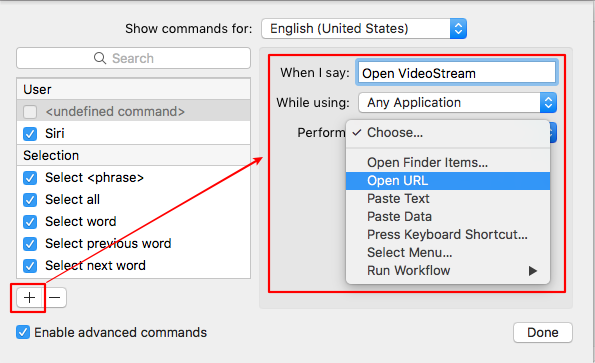Choose Open URL from Perform menu
The height and width of the screenshot is (363, 595).
448,181
